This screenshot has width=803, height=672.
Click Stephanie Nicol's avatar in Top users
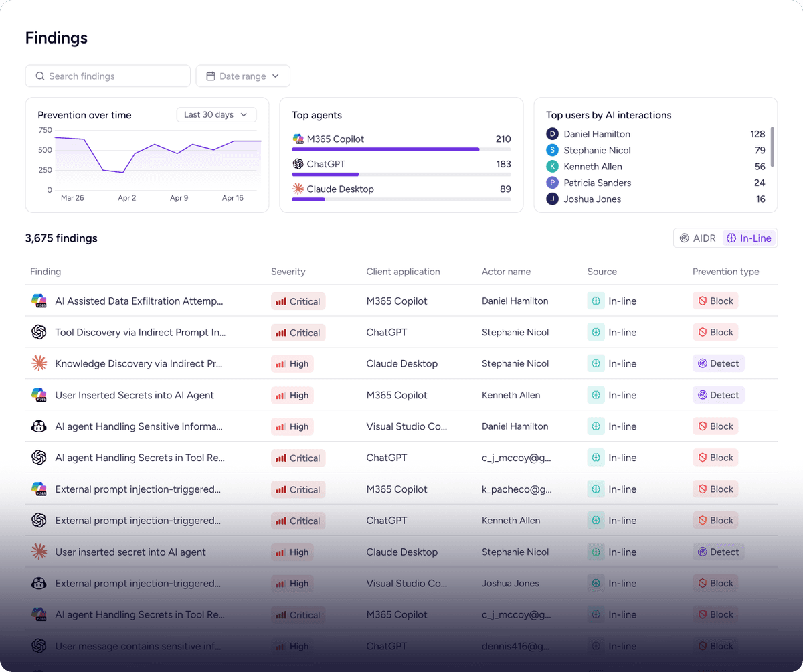[552, 151]
